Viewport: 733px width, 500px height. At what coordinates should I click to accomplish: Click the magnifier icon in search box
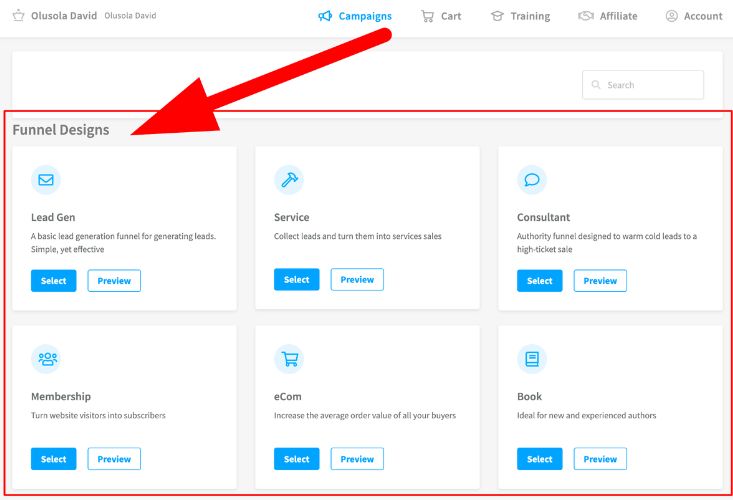[596, 85]
